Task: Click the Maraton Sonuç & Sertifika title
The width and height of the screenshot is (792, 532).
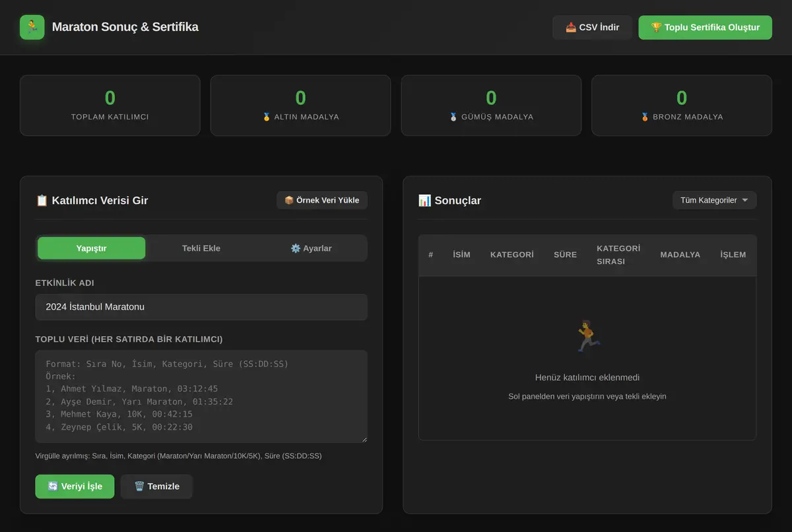Action: pyautogui.click(x=125, y=27)
